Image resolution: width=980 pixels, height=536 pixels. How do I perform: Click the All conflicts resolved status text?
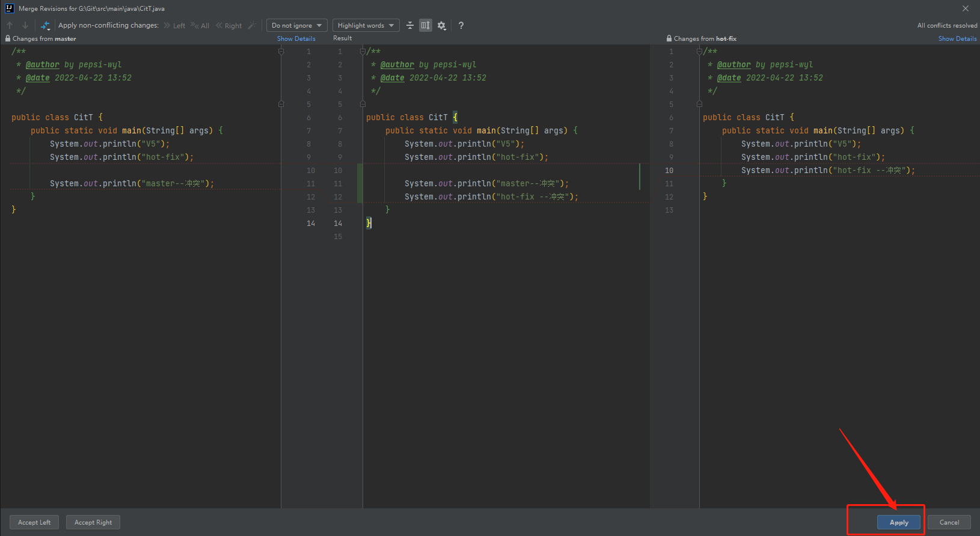click(947, 25)
